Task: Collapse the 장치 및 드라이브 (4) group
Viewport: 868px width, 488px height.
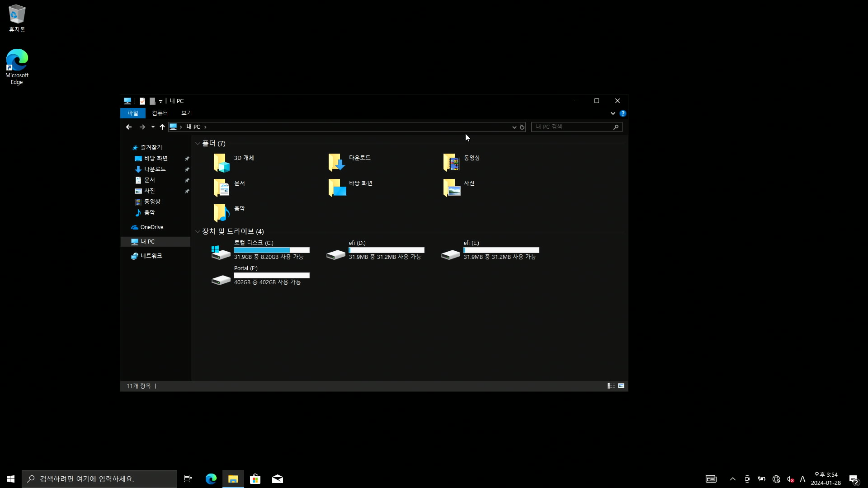Action: point(198,232)
